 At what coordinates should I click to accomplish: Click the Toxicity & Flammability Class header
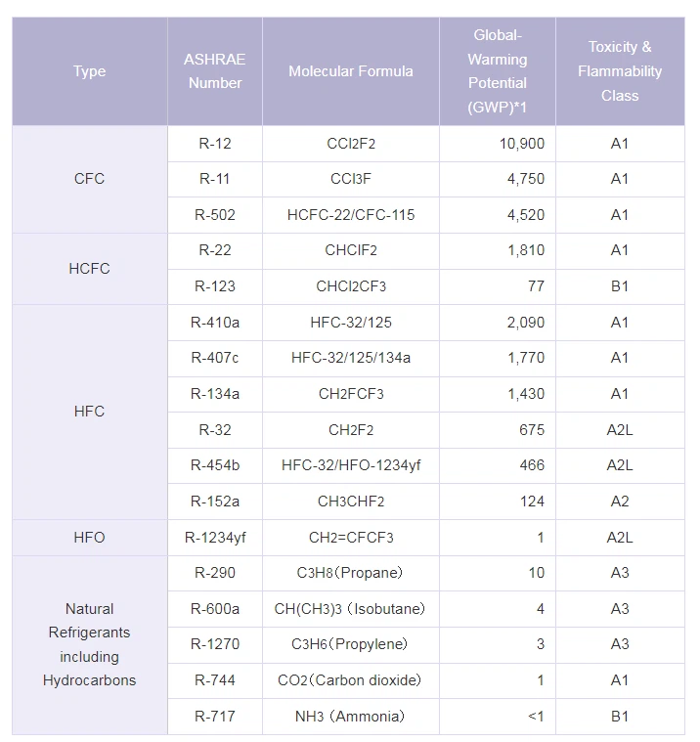(619, 71)
